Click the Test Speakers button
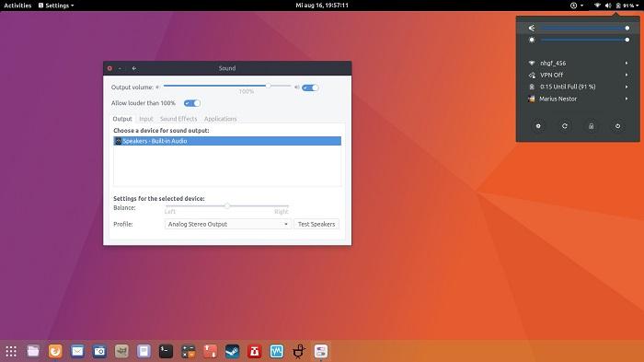This screenshot has height=362, width=644. (316, 224)
